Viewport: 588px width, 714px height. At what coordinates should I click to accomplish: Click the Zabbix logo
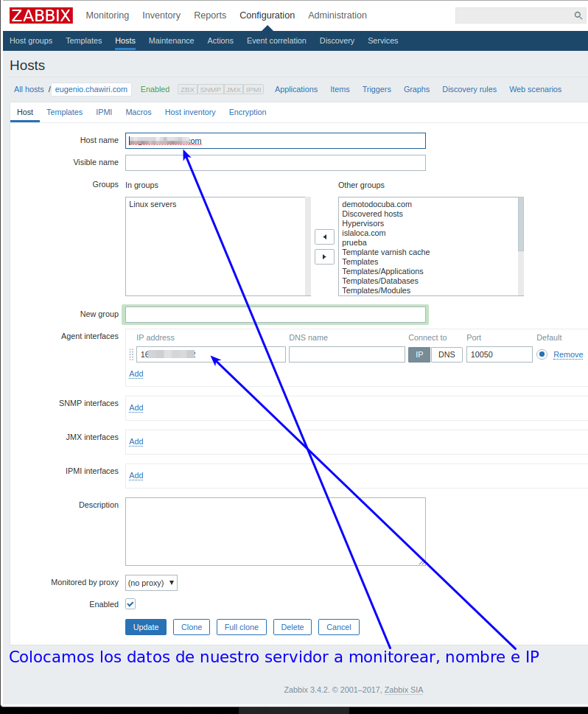click(x=41, y=15)
